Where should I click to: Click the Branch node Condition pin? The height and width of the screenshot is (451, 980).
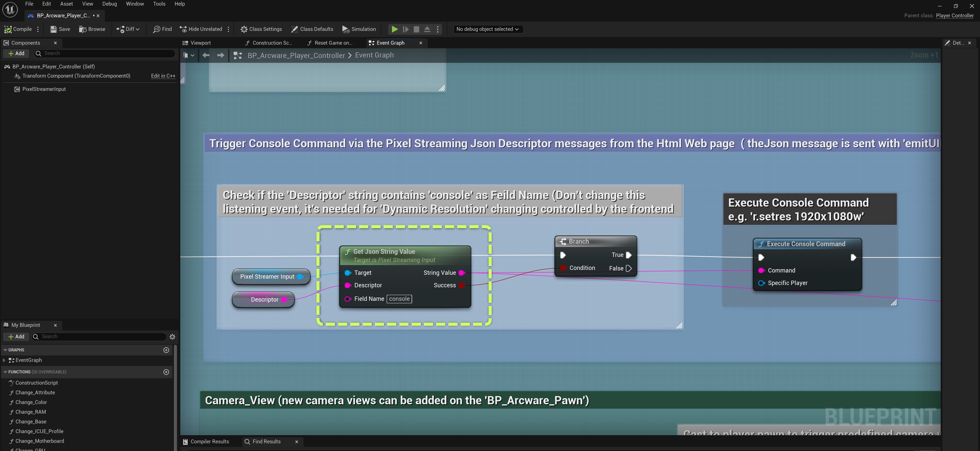563,268
